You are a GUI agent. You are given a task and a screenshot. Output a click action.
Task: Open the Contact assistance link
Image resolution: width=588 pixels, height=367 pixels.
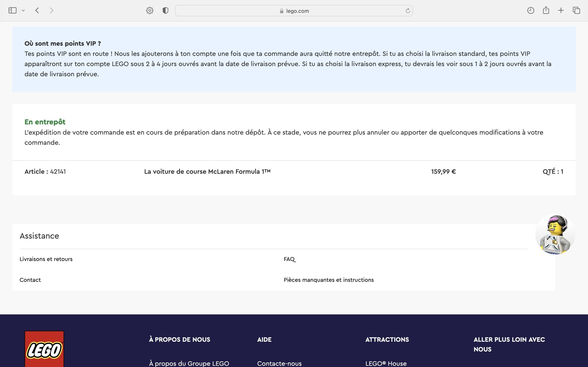(30, 280)
